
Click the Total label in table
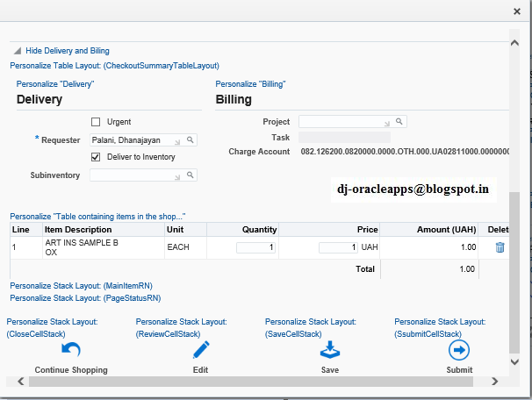tap(365, 268)
